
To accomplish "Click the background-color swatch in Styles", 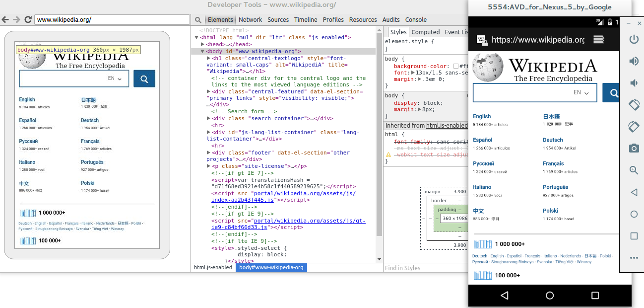I will point(455,66).
